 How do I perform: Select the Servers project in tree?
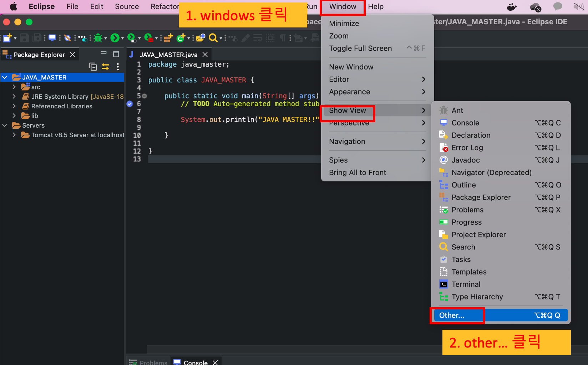(x=33, y=125)
